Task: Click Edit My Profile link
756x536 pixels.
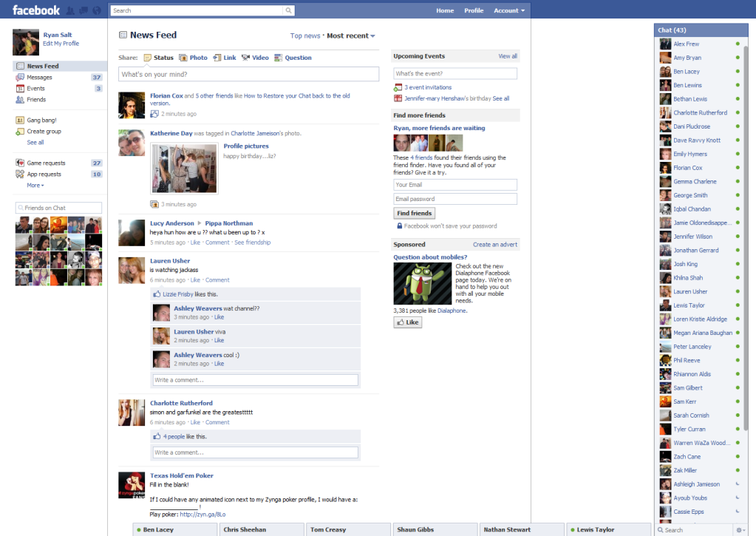Action: 61,44
